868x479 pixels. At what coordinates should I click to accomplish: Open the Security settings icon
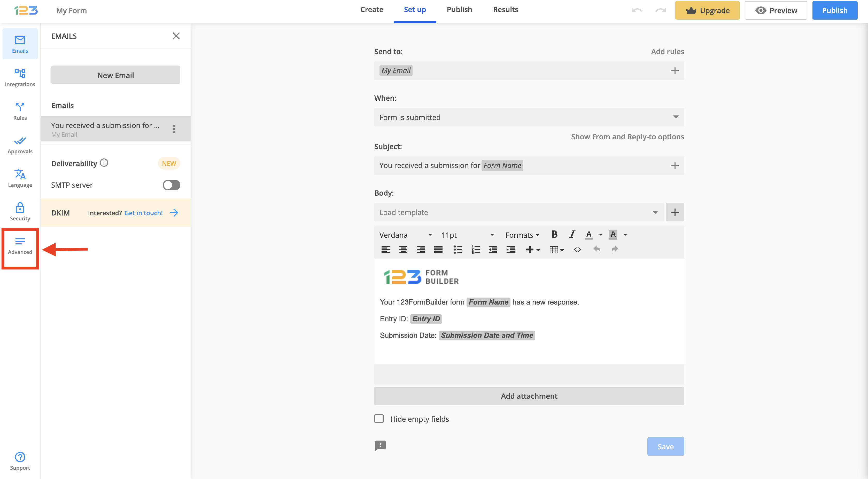[x=20, y=212]
